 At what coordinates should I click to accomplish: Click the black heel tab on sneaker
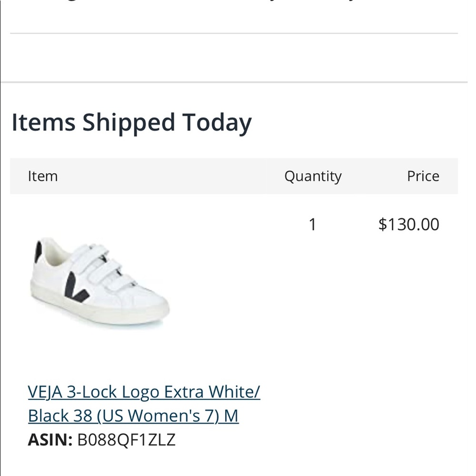(38, 252)
